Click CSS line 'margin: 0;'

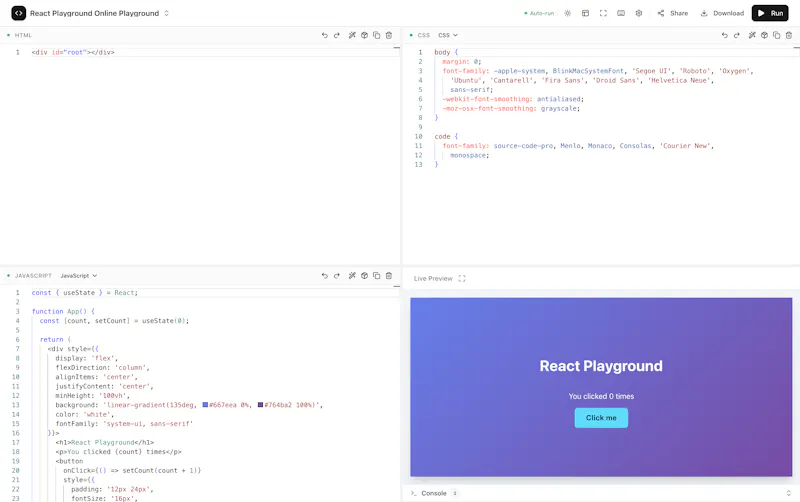tap(462, 61)
